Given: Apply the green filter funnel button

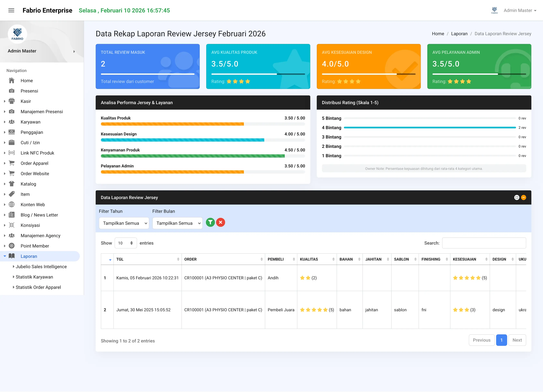Looking at the screenshot, I should pyautogui.click(x=210, y=222).
